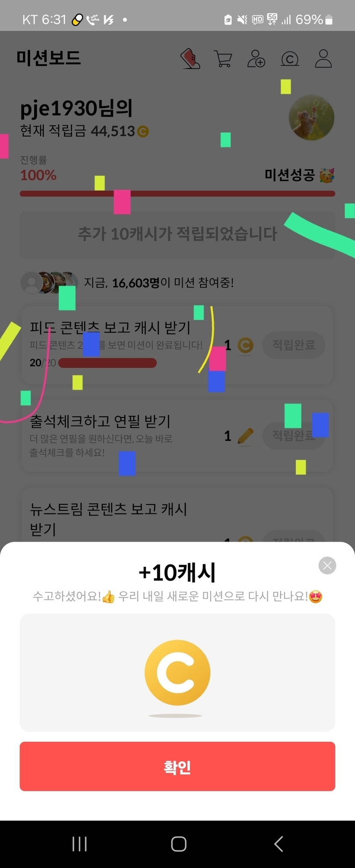Tap 적립완료 button for attendance check mission
This screenshot has width=355, height=868.
pyautogui.click(x=294, y=435)
